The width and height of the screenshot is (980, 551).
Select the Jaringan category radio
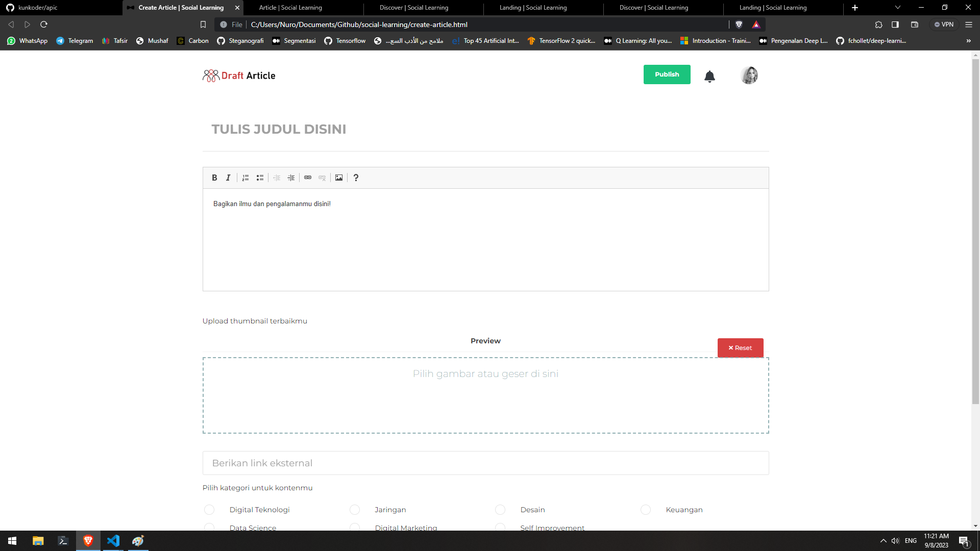[355, 510]
